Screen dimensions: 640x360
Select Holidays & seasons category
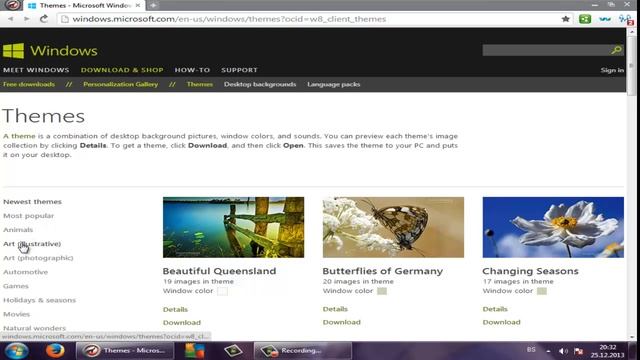click(x=39, y=300)
